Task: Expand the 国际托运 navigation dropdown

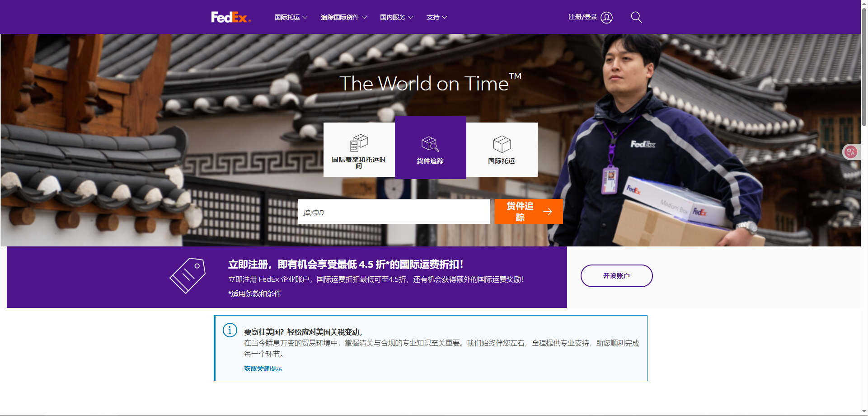Action: click(290, 17)
